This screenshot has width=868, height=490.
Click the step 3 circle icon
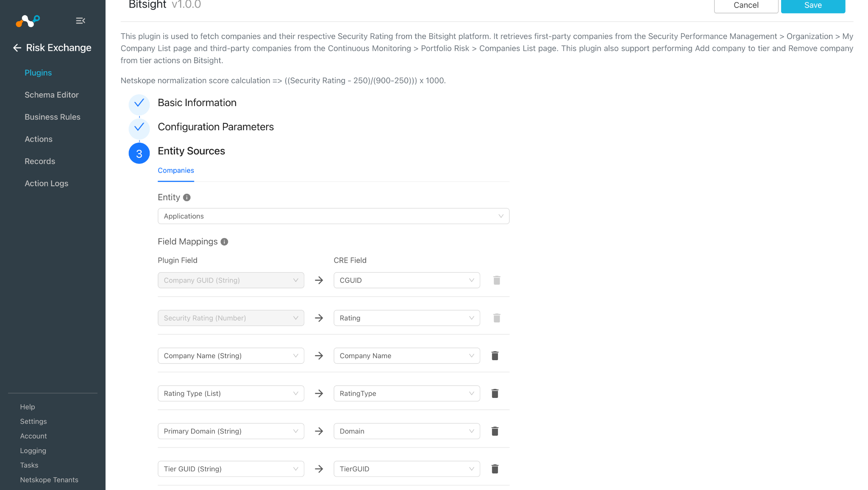point(139,154)
